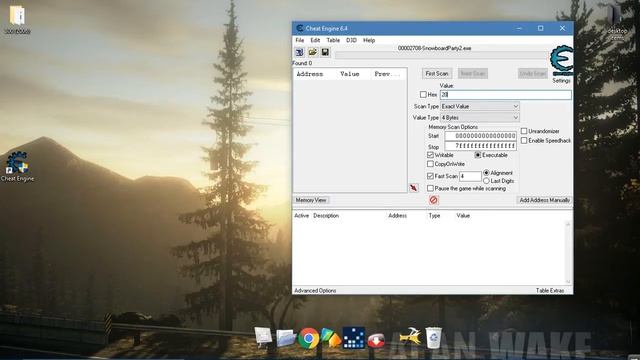Image resolution: width=640 pixels, height=360 pixels.
Task: Click the red arrow add-to-list icon
Action: [x=414, y=188]
